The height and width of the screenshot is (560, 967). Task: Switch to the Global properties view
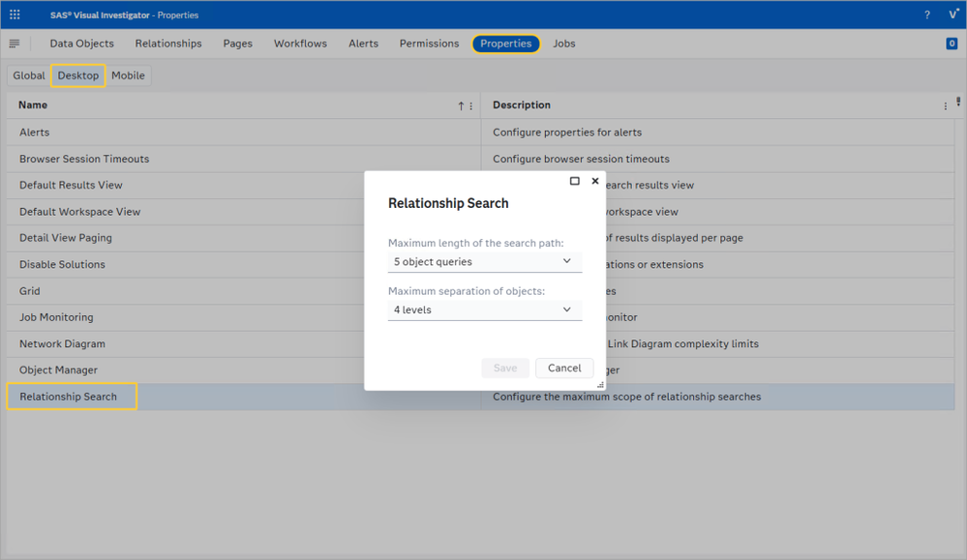pos(28,75)
